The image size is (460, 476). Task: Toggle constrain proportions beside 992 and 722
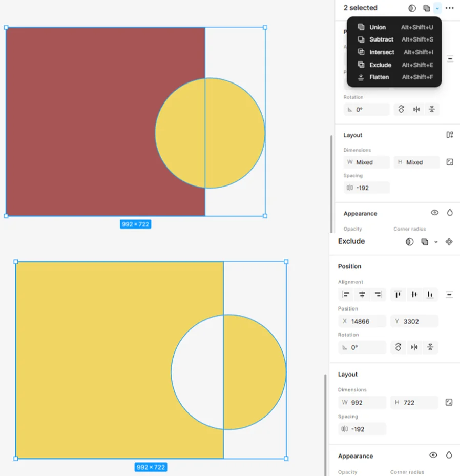[x=449, y=403]
